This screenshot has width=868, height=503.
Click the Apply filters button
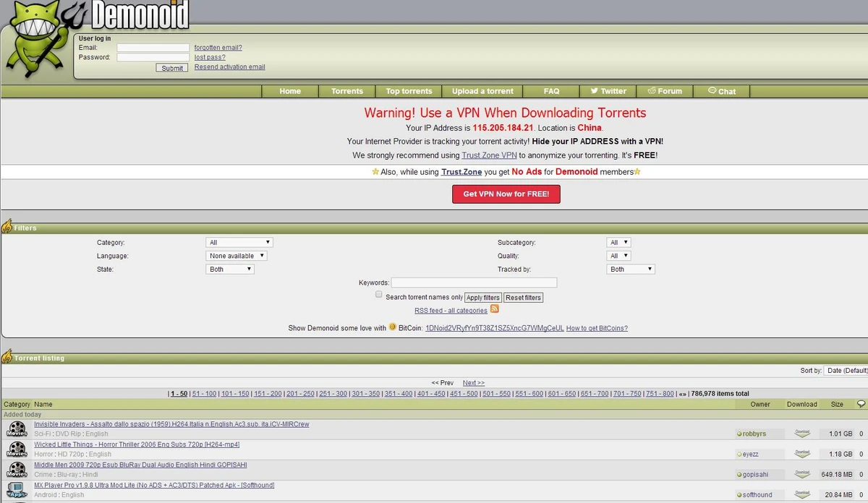tap(483, 298)
